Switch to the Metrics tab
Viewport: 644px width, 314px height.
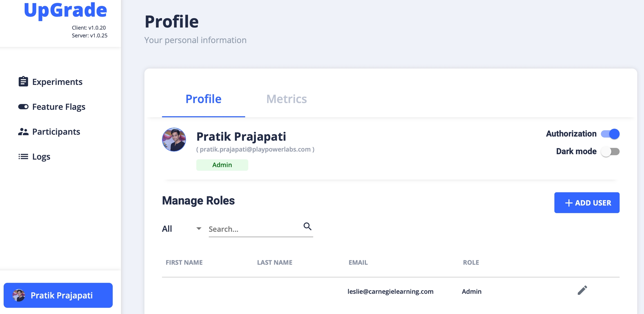point(286,99)
